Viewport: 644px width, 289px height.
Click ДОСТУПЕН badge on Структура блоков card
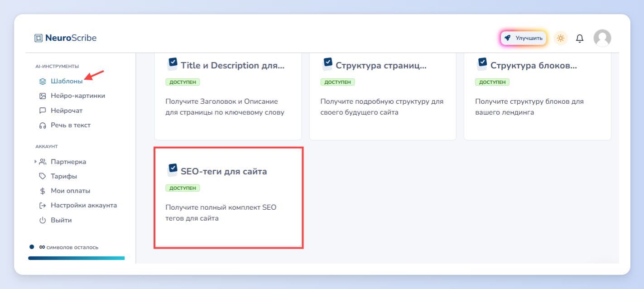point(492,82)
